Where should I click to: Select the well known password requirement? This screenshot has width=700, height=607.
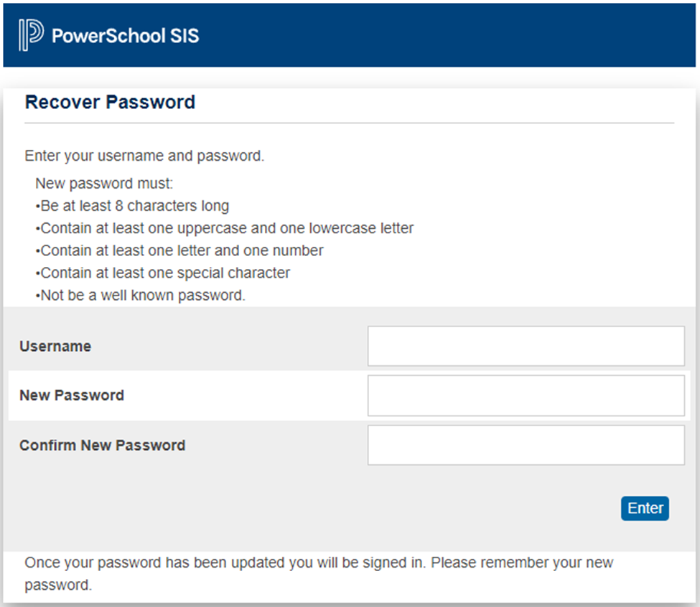click(141, 295)
